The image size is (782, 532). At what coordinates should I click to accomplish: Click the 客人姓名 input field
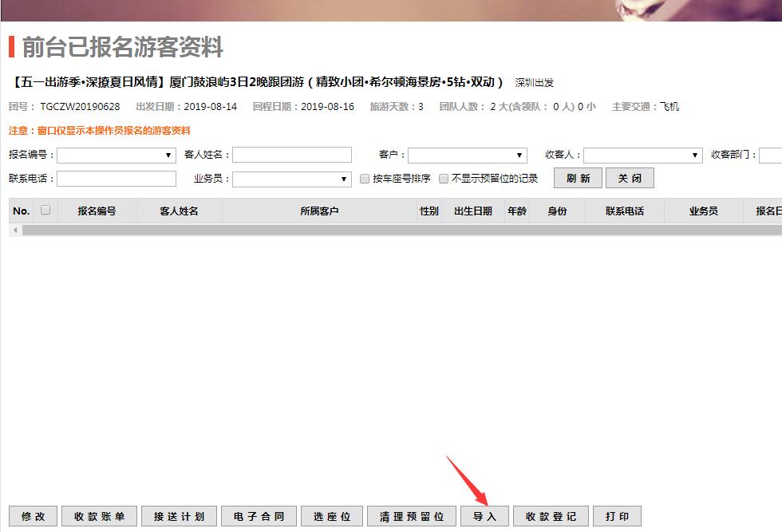coord(292,155)
